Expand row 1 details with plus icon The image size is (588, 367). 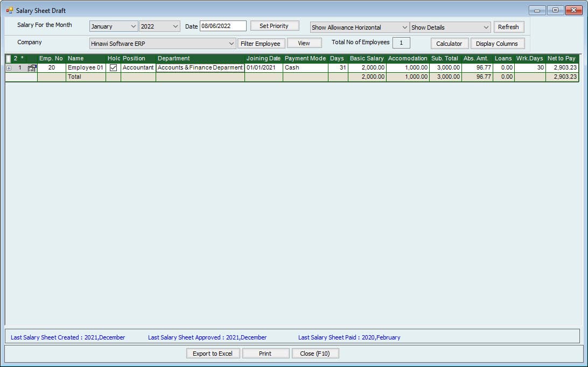click(x=9, y=68)
